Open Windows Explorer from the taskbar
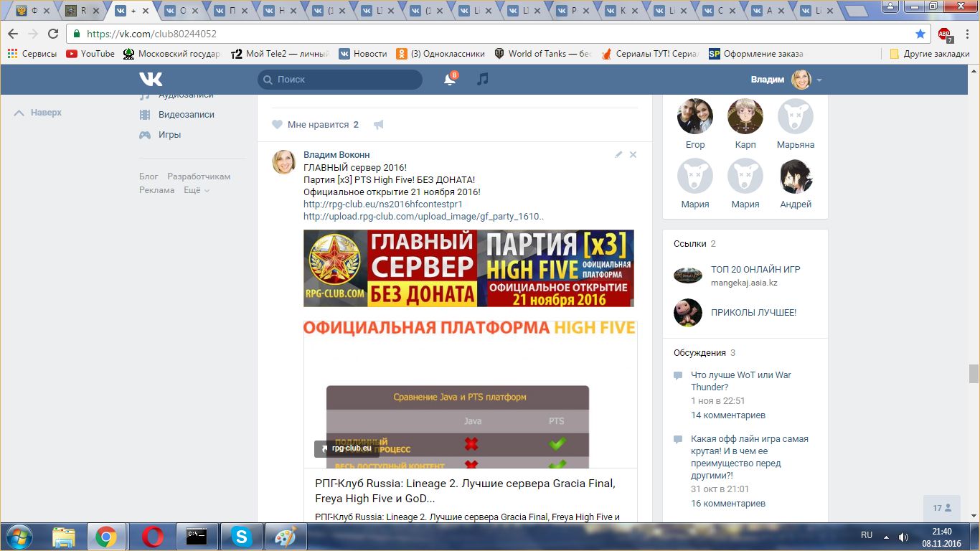Screen dimensions: 980x551 click(63, 537)
